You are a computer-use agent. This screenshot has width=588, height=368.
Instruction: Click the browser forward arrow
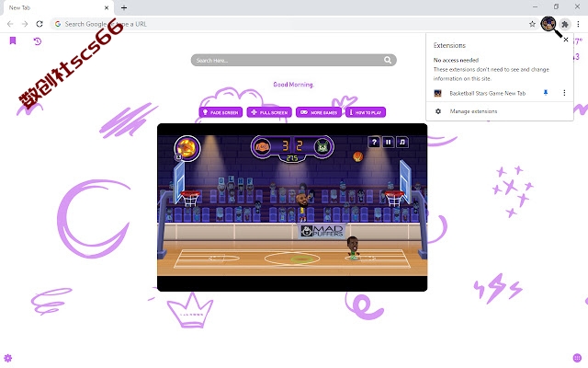(x=25, y=24)
